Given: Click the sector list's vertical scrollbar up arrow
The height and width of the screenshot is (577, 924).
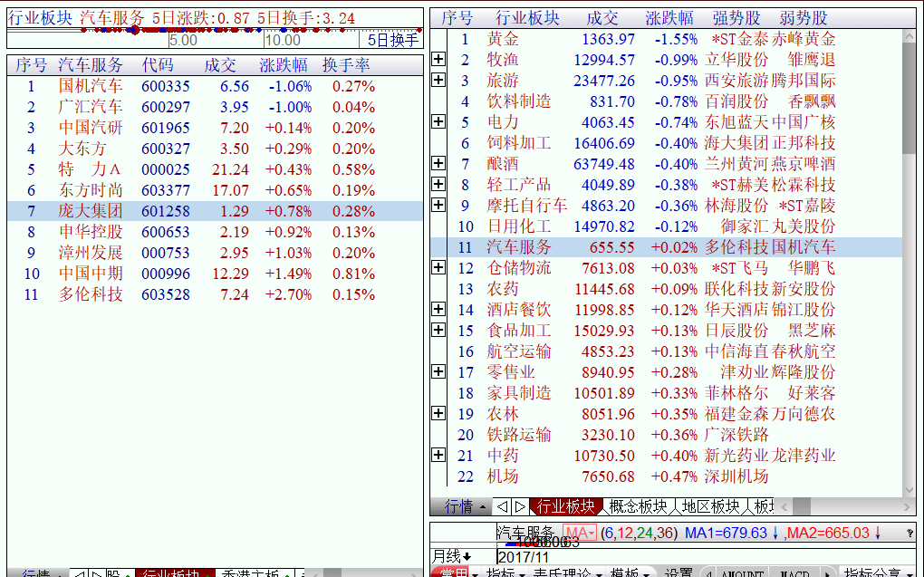Looking at the screenshot, I should coord(910,36).
